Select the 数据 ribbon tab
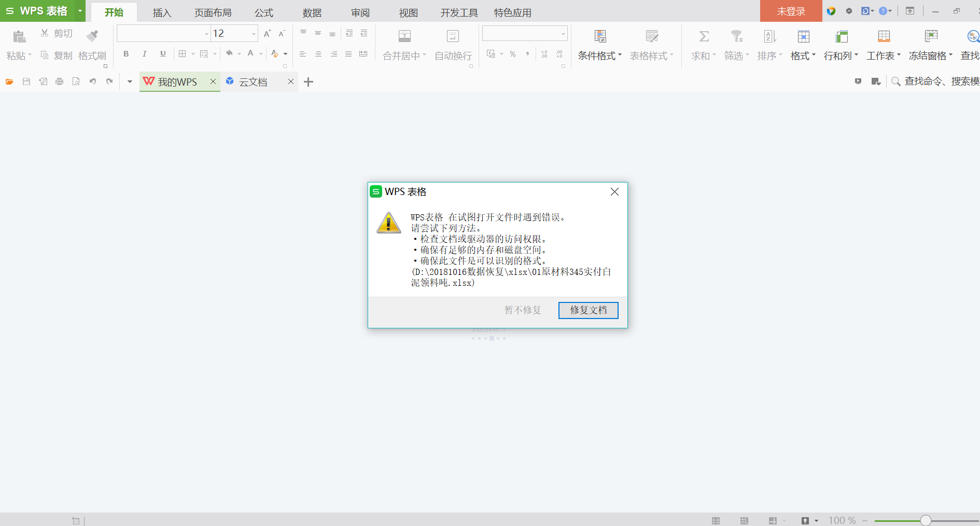The height and width of the screenshot is (526, 980). tap(312, 12)
